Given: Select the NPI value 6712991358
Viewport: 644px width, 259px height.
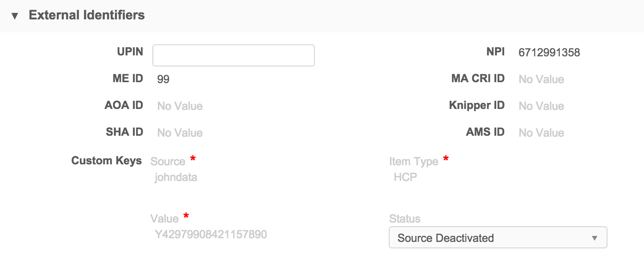Looking at the screenshot, I should pyautogui.click(x=549, y=53).
